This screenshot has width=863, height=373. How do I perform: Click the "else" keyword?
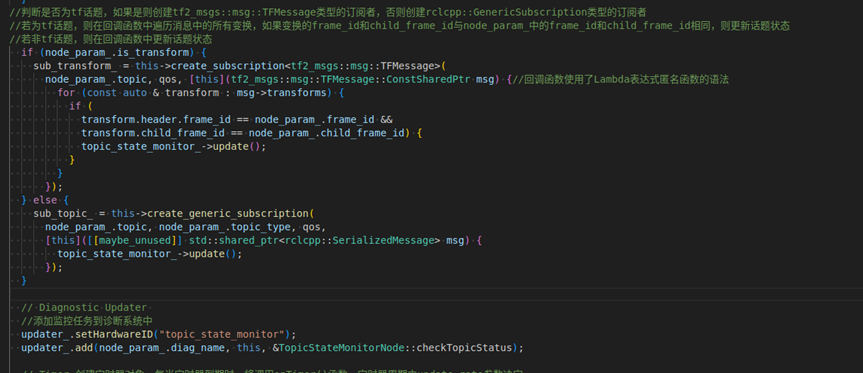45,200
